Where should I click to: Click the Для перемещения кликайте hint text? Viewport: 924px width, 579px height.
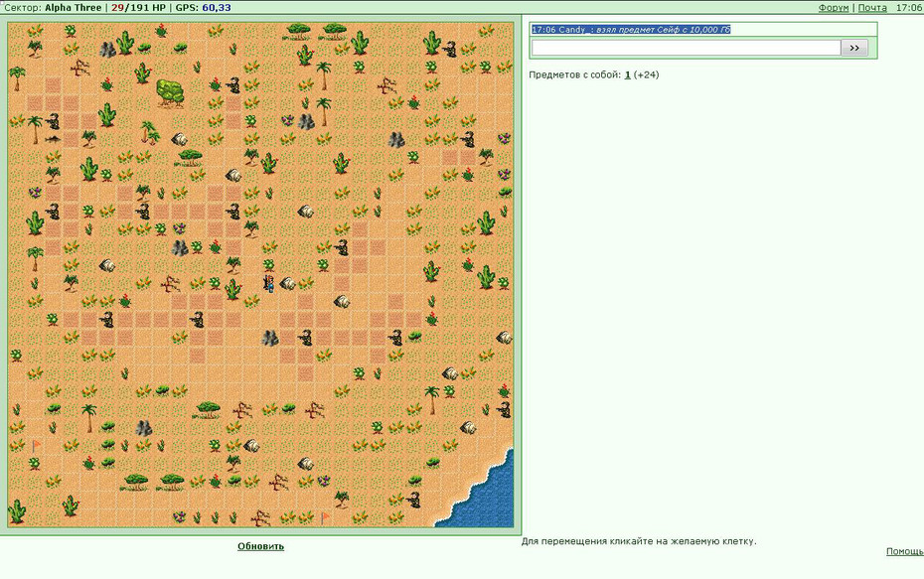pos(639,540)
